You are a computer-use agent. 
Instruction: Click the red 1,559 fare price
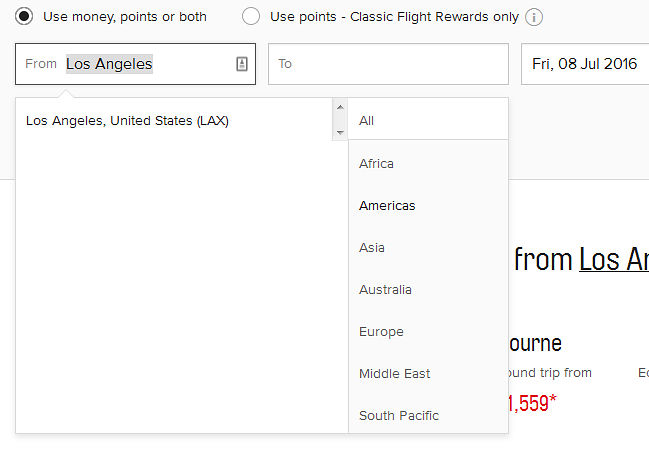[x=532, y=403]
